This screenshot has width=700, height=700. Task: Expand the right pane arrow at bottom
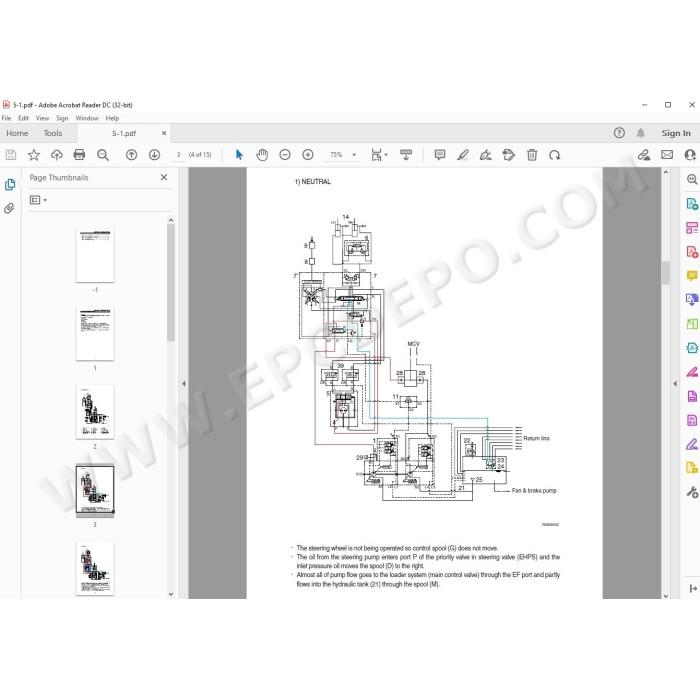click(x=693, y=588)
